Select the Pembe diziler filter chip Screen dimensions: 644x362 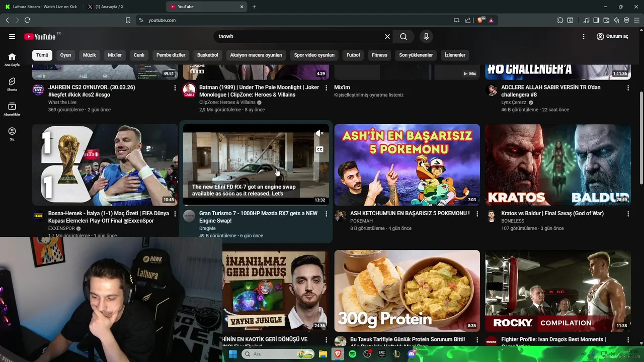click(x=171, y=55)
